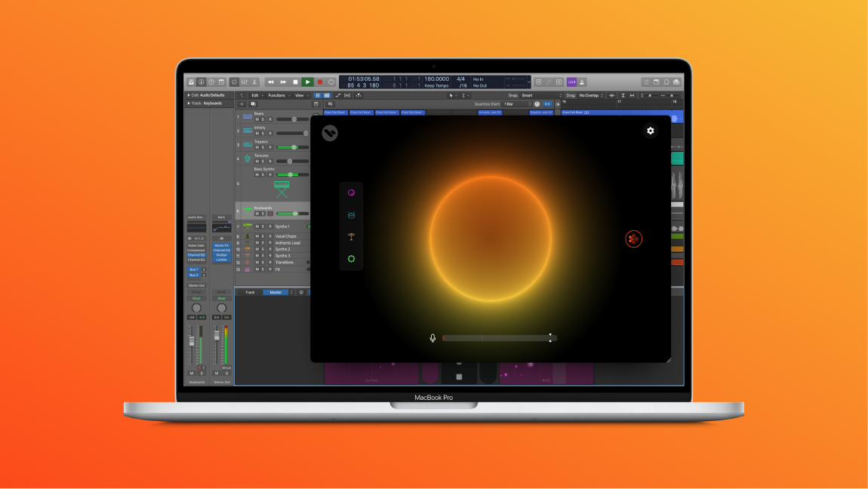Open Quick Help question mark button

[x=211, y=81]
